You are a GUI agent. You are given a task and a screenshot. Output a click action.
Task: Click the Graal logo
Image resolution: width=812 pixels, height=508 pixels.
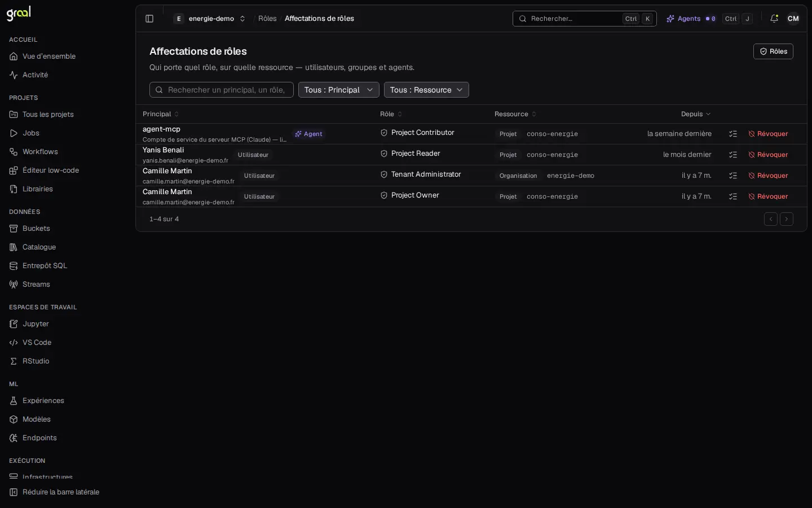(19, 14)
